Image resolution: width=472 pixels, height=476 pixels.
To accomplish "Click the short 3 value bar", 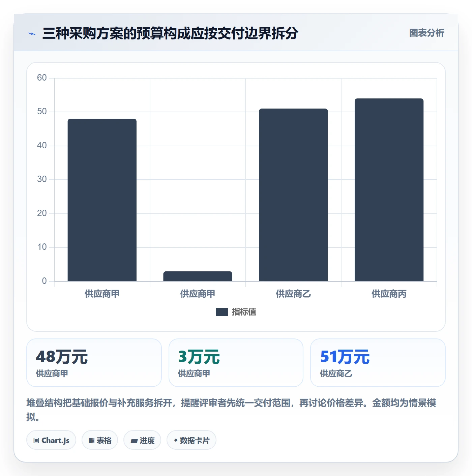I will click(x=198, y=276).
